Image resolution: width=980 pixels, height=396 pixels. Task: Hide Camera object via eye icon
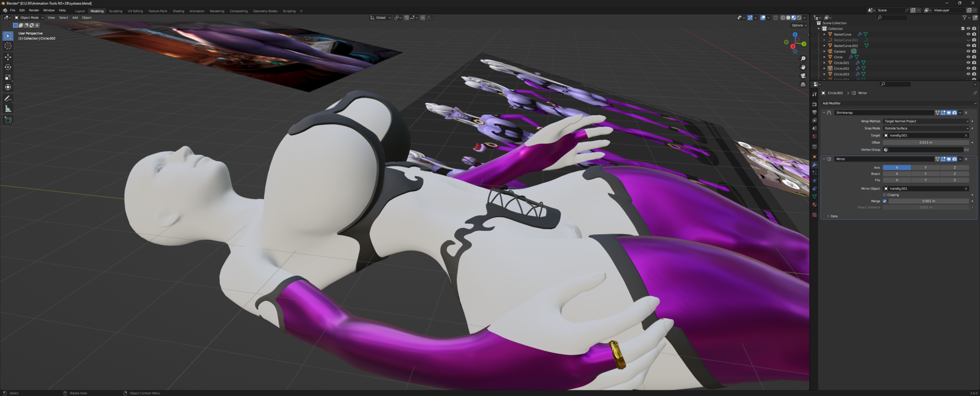click(x=968, y=52)
